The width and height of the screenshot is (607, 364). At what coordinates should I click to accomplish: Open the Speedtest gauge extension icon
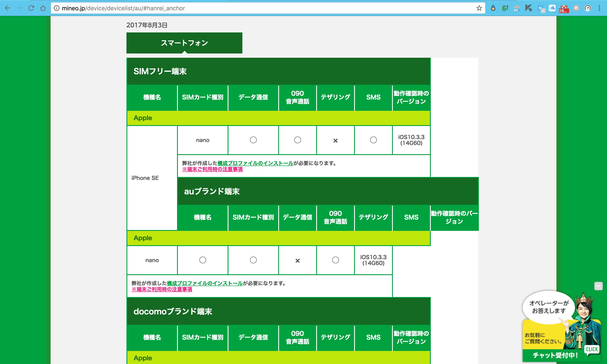[x=587, y=8]
